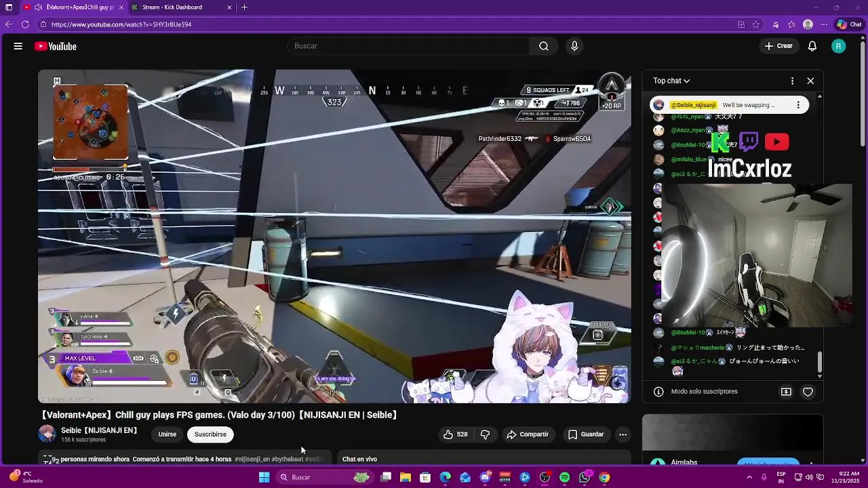Open browser settings ellipsis menu
Image resolution: width=868 pixels, height=488 pixels.
tap(823, 24)
